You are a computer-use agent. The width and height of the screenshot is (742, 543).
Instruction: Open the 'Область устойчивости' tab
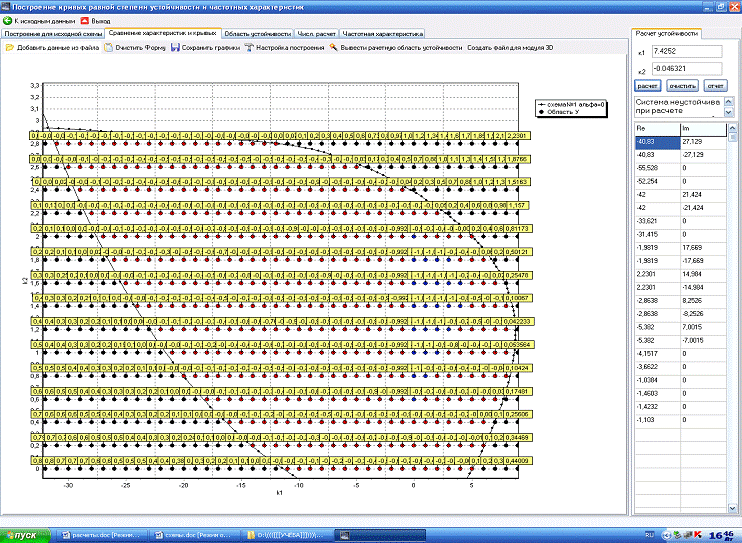(x=258, y=33)
